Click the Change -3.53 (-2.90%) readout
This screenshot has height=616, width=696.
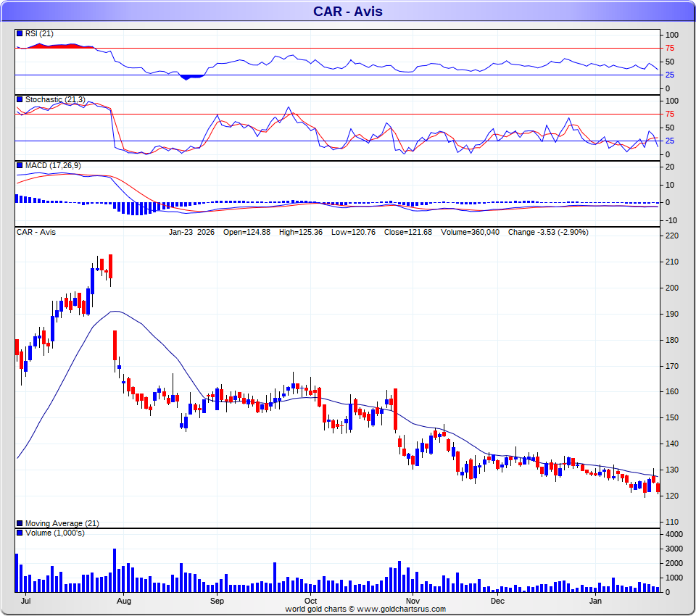tap(548, 233)
